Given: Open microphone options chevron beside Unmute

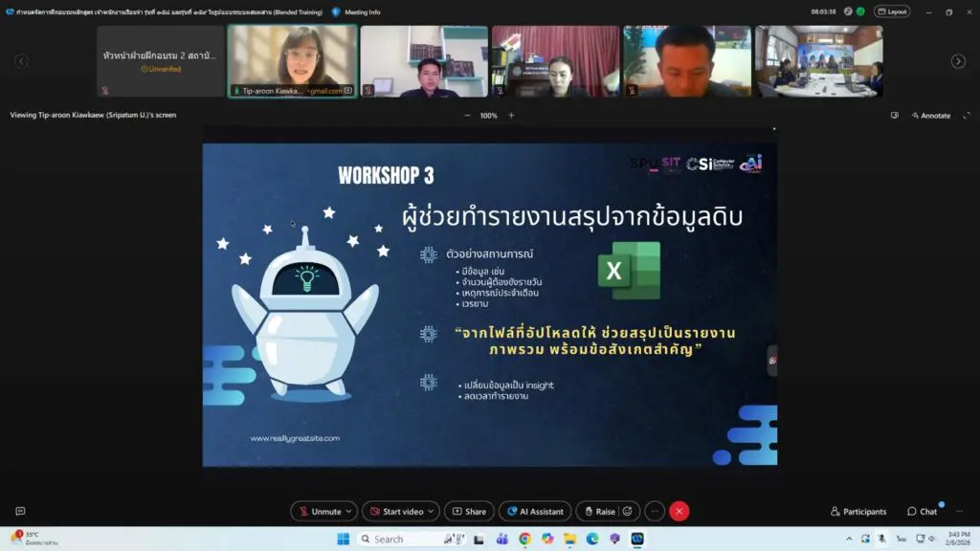Looking at the screenshot, I should pyautogui.click(x=346, y=511).
